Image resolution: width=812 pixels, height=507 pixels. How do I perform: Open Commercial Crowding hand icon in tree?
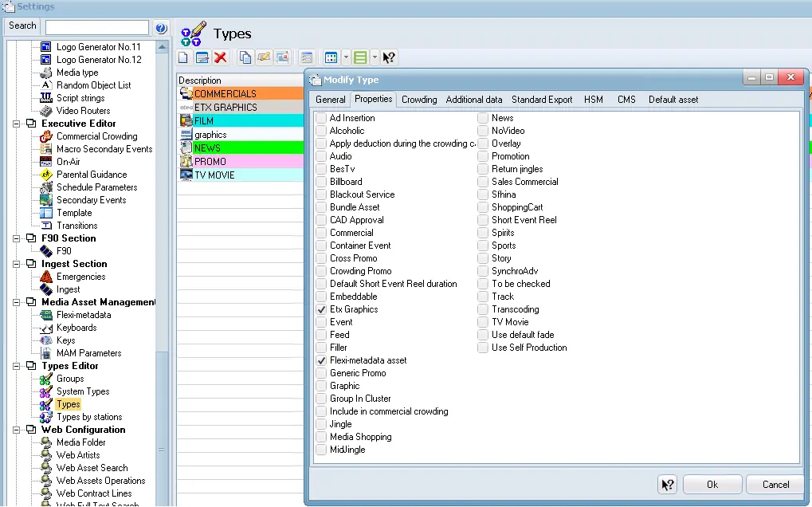point(46,136)
